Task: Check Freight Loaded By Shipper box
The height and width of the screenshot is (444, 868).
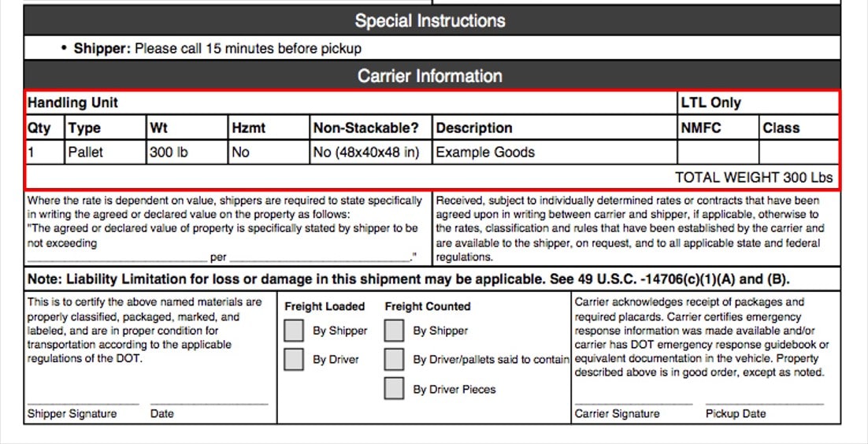Action: pyautogui.click(x=293, y=331)
